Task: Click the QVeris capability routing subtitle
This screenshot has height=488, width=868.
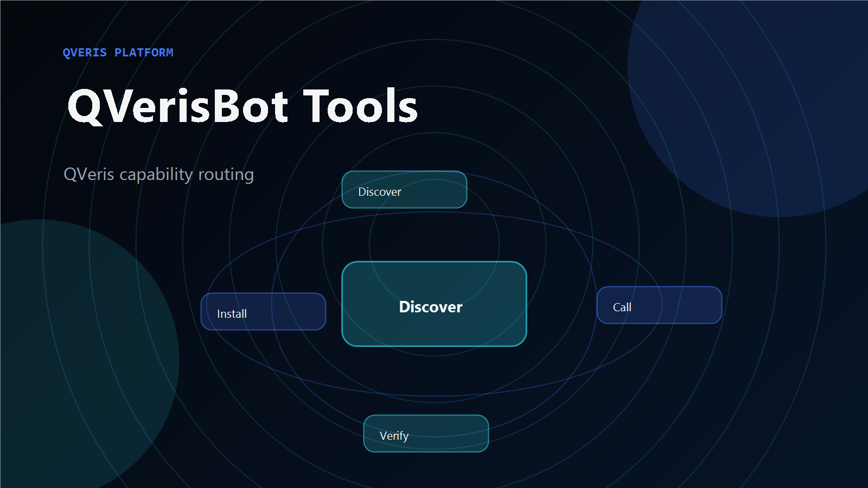Action: click(x=158, y=175)
